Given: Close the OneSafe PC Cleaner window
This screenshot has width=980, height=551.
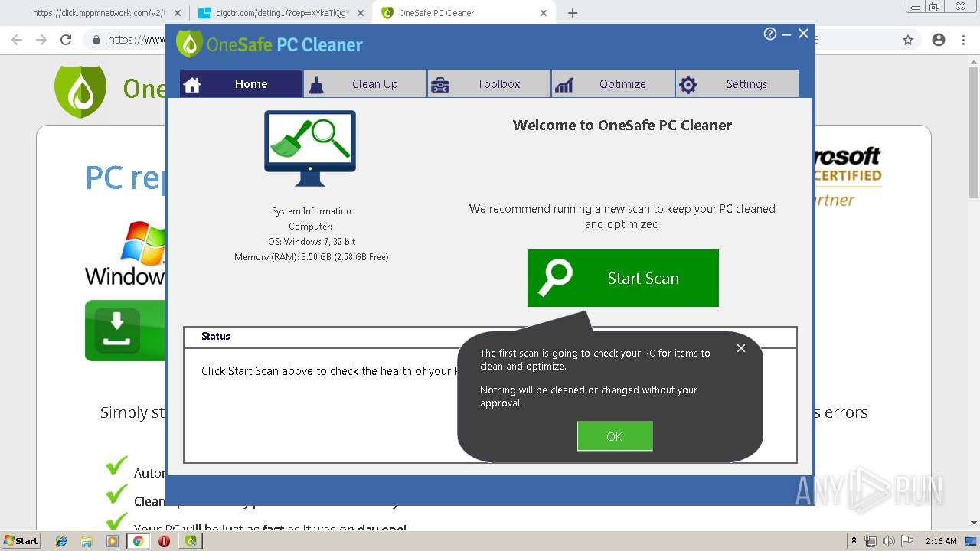Looking at the screenshot, I should [x=803, y=34].
